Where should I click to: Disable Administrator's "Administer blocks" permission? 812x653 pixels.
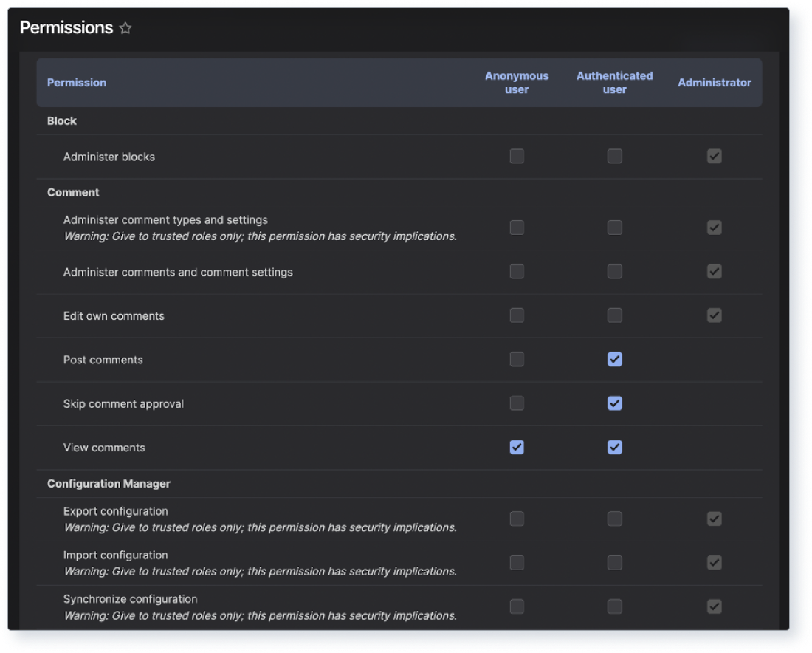coord(714,156)
